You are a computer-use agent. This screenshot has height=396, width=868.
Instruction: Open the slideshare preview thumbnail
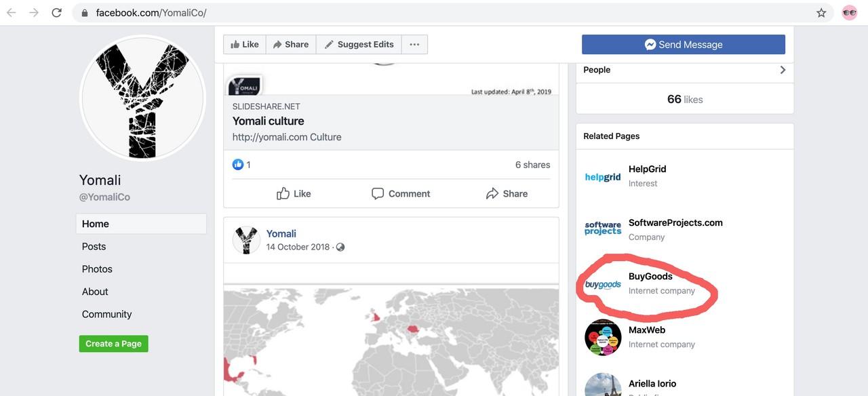tap(391, 79)
